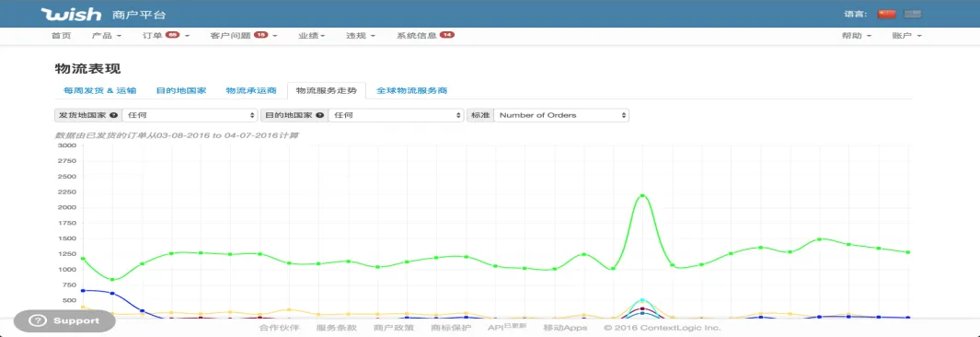This screenshot has height=337, width=980.
Task: Open 合作伙伴 footer link
Action: tap(280, 328)
